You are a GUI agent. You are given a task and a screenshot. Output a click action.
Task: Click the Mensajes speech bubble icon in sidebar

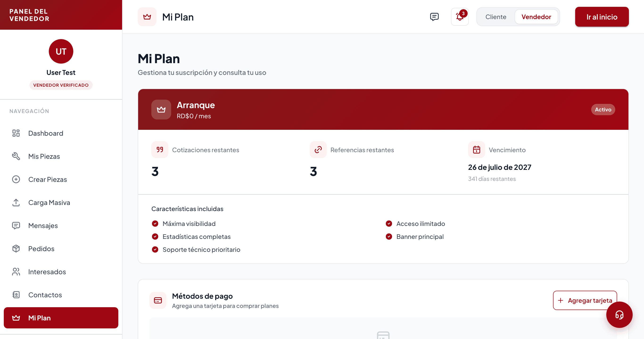pos(16,226)
